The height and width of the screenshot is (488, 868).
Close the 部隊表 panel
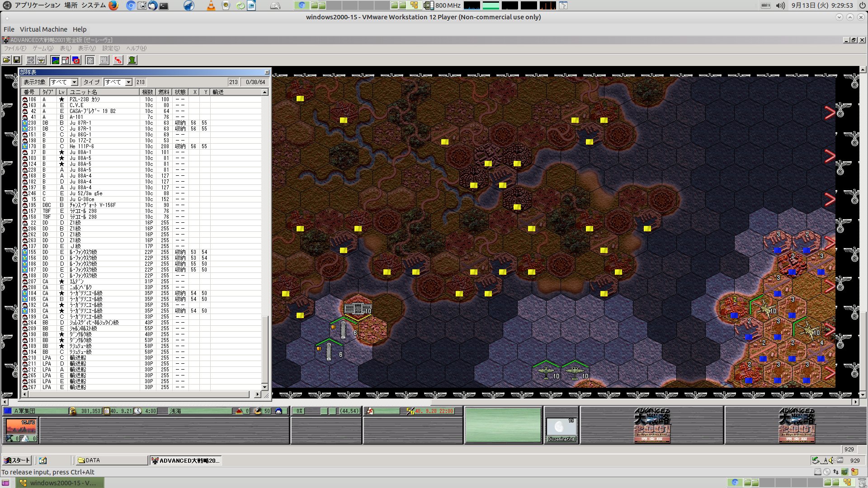[267, 72]
